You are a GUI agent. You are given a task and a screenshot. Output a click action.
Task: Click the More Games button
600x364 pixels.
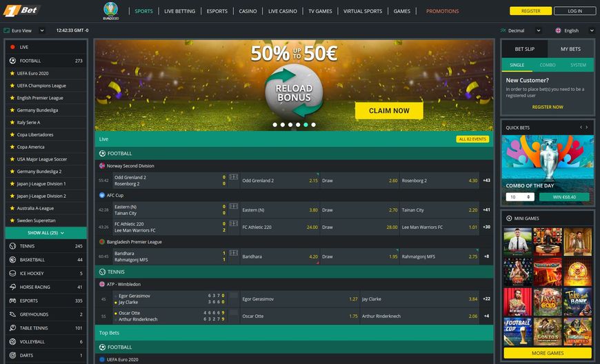tap(548, 353)
